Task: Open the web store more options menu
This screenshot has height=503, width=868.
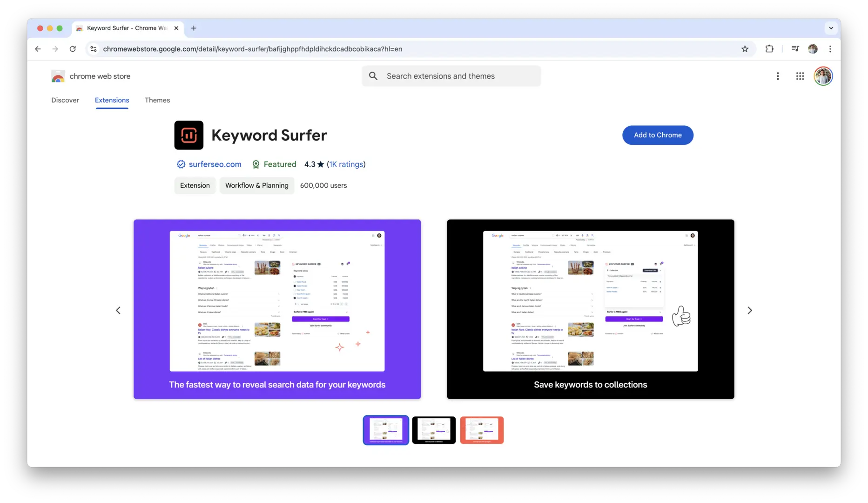Action: point(778,76)
